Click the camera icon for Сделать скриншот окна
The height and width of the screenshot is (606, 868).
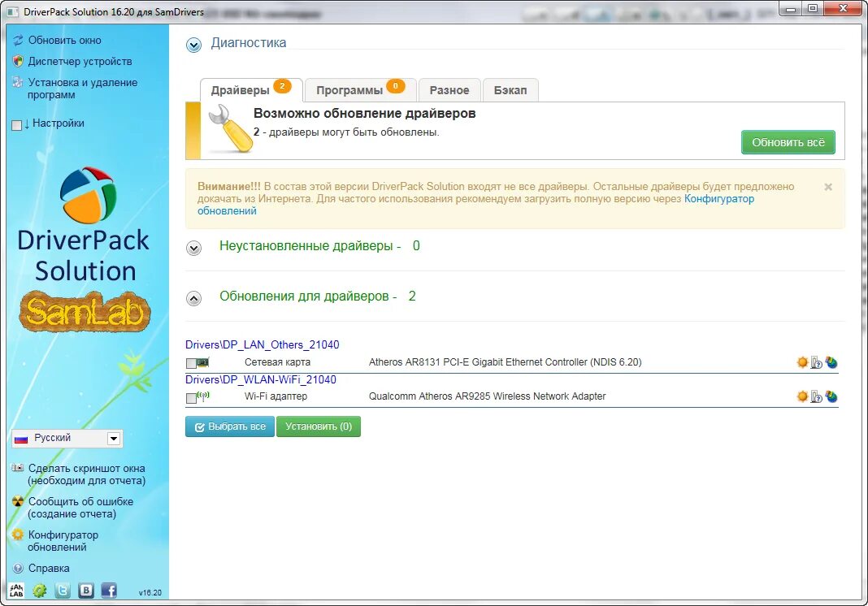tap(18, 468)
